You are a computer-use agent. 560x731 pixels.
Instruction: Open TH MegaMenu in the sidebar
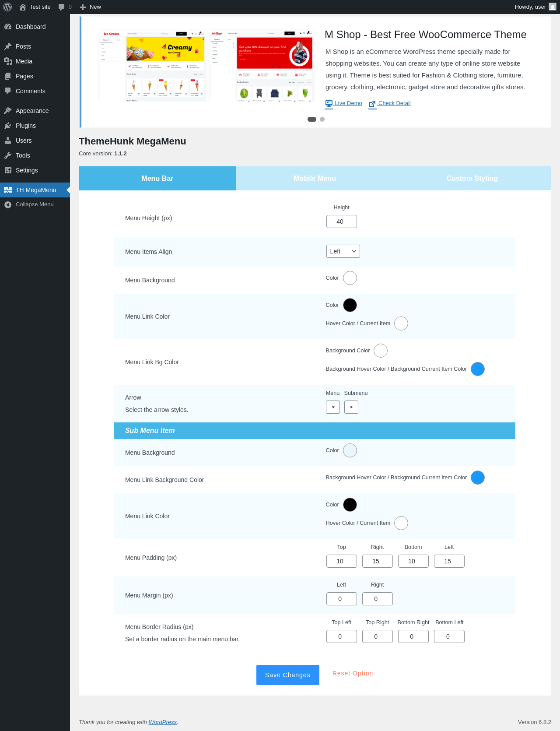[x=35, y=190]
